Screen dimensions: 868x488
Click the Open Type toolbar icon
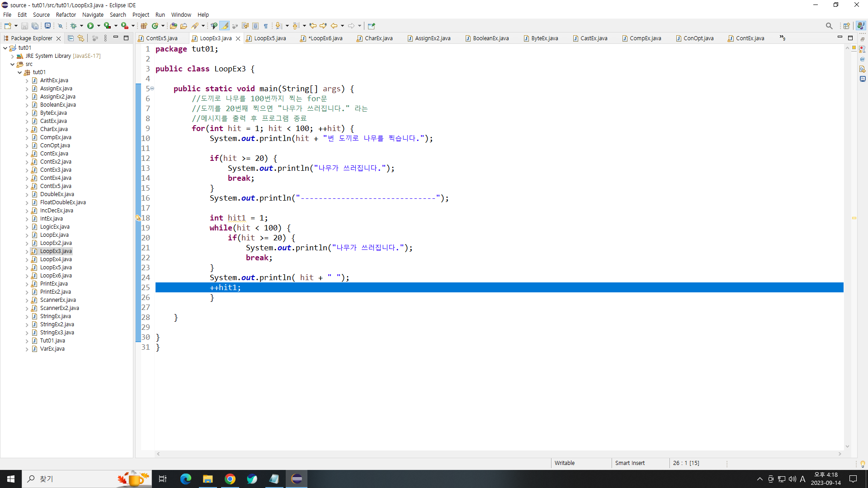[x=173, y=26]
